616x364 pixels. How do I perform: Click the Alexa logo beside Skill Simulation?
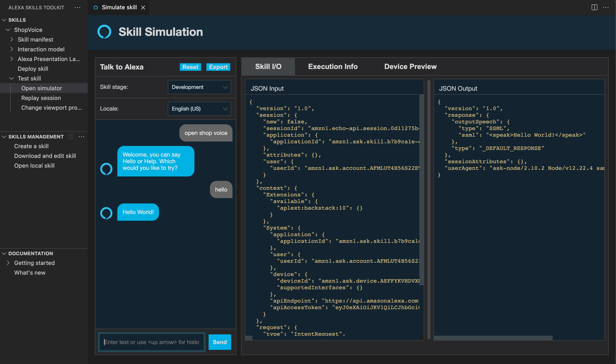pyautogui.click(x=104, y=32)
